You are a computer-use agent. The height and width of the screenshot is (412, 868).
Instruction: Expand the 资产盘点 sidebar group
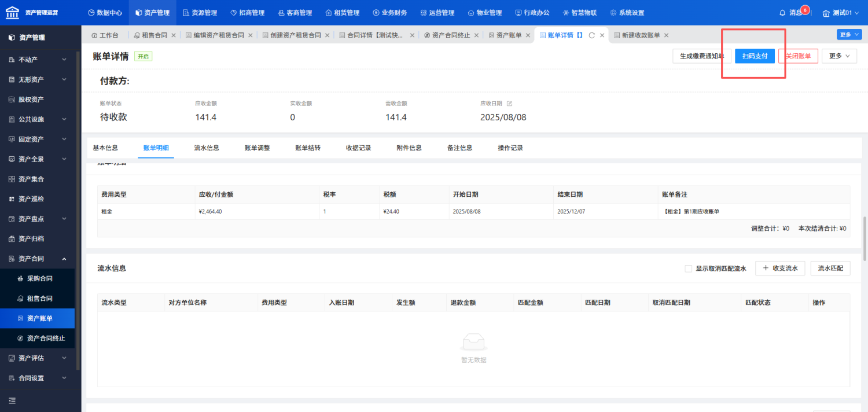click(x=38, y=219)
